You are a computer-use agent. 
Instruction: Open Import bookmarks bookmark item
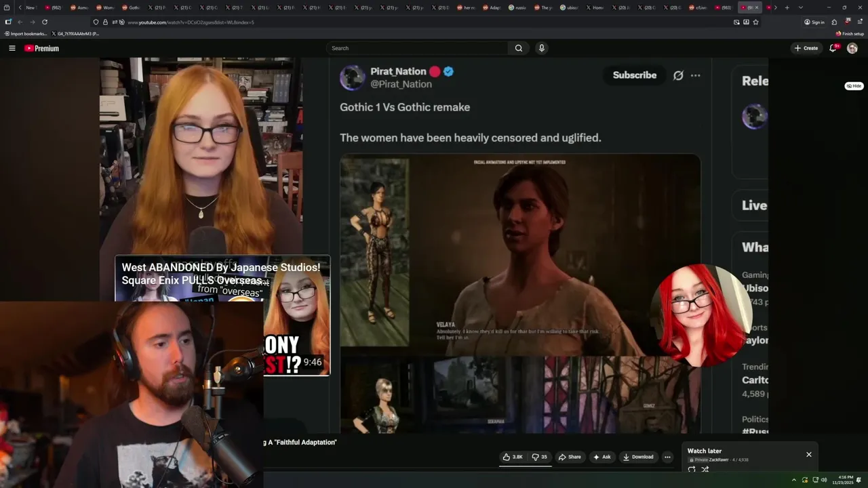[26, 33]
